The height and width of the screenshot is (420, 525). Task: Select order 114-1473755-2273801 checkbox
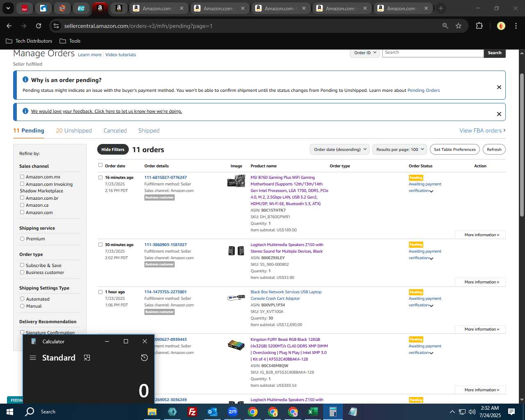pyautogui.click(x=100, y=292)
